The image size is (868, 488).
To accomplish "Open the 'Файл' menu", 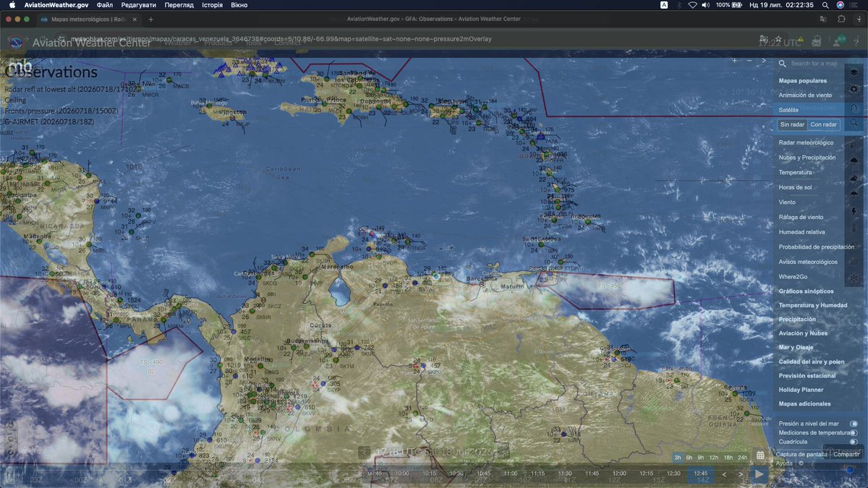I will click(104, 5).
